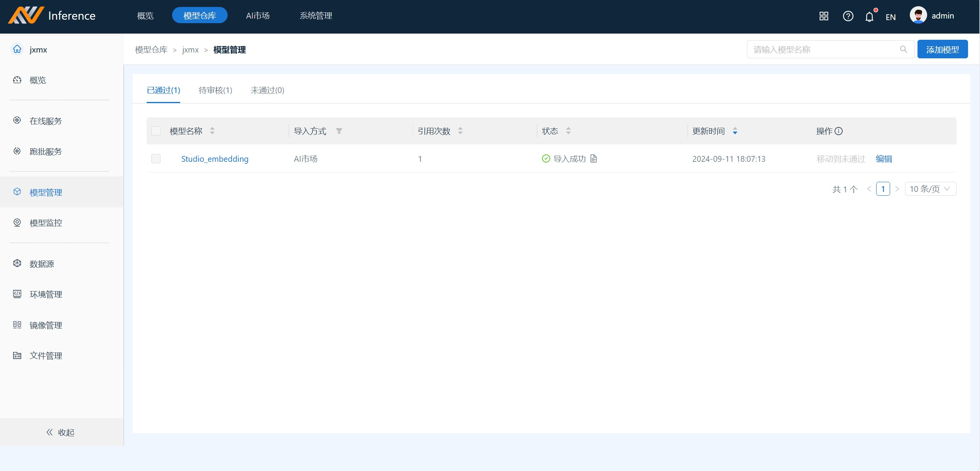Click the notification bell icon

[x=869, y=17]
